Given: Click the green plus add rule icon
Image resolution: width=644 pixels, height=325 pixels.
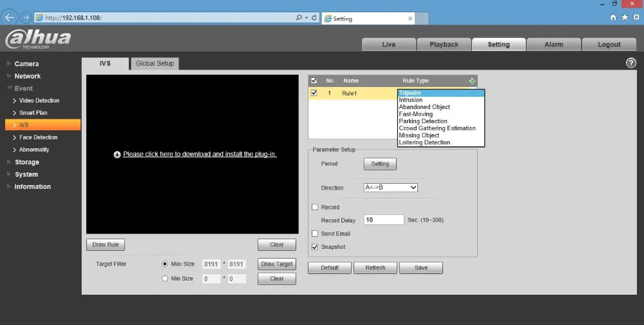Looking at the screenshot, I should coord(472,81).
